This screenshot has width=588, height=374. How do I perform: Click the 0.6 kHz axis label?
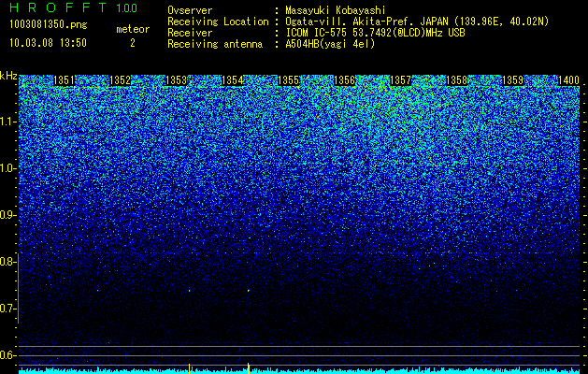click(x=7, y=355)
